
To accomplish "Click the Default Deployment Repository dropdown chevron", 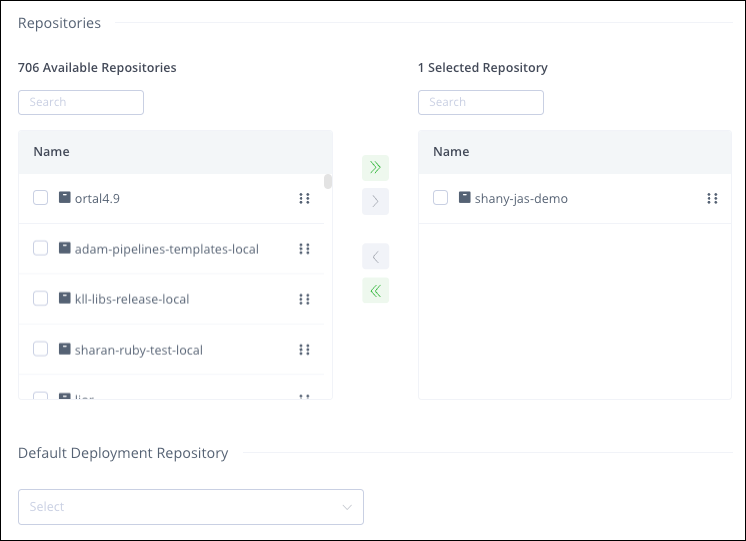I will 347,507.
